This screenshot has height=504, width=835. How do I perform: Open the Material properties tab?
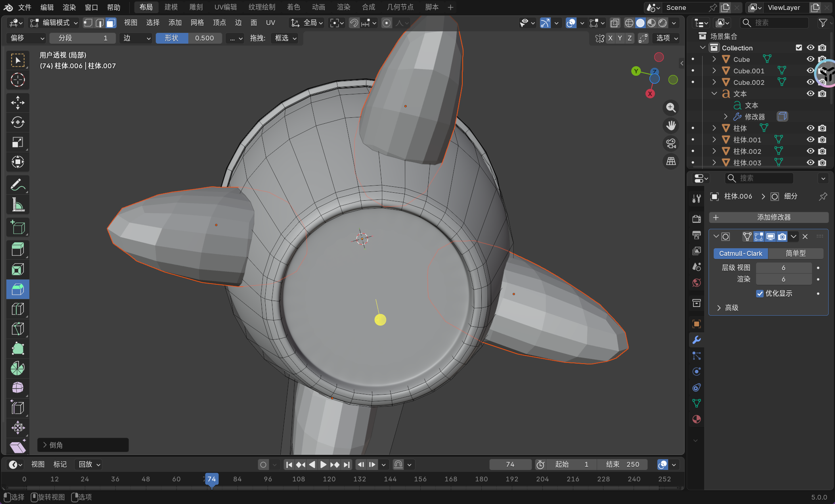[x=696, y=419]
